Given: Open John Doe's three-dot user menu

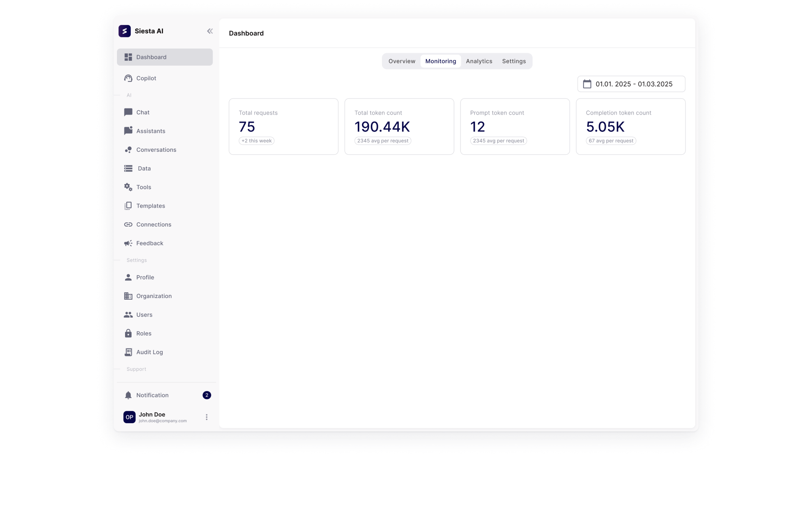Looking at the screenshot, I should 207,417.
